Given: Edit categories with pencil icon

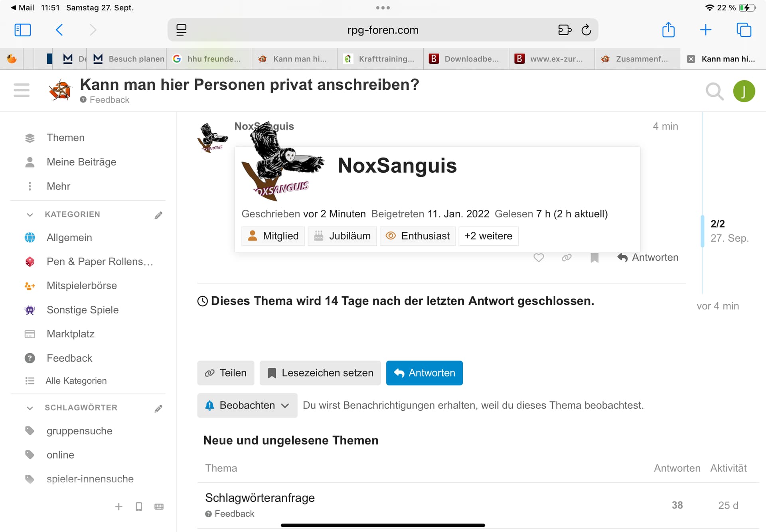Looking at the screenshot, I should [158, 215].
